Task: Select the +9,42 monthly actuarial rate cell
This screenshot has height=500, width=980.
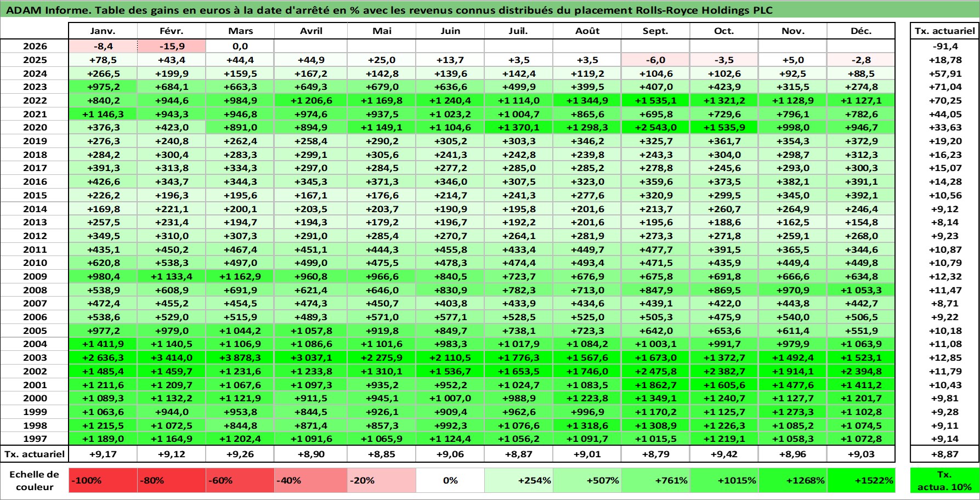Action: point(724,454)
